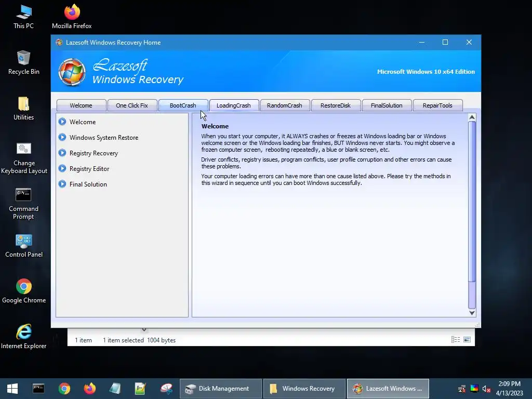Select Change Keyboard Layout desktop icon
The width and height of the screenshot is (532, 399).
pyautogui.click(x=24, y=158)
